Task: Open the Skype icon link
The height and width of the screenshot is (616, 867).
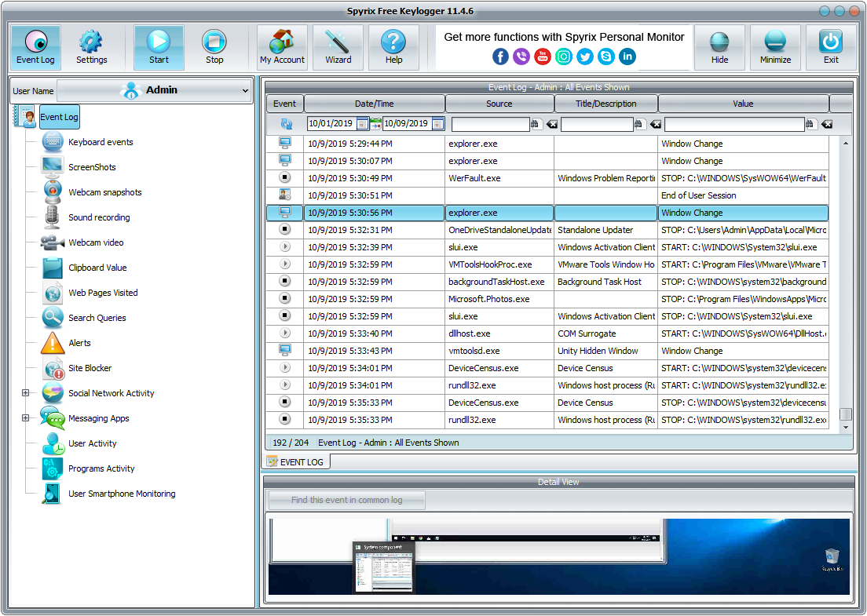Action: [x=606, y=56]
